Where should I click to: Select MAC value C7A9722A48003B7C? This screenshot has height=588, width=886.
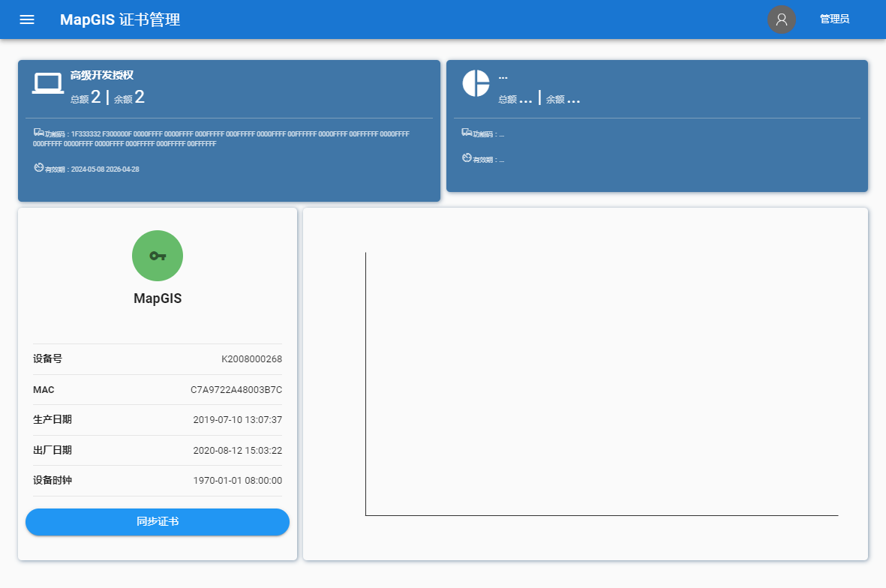click(236, 390)
